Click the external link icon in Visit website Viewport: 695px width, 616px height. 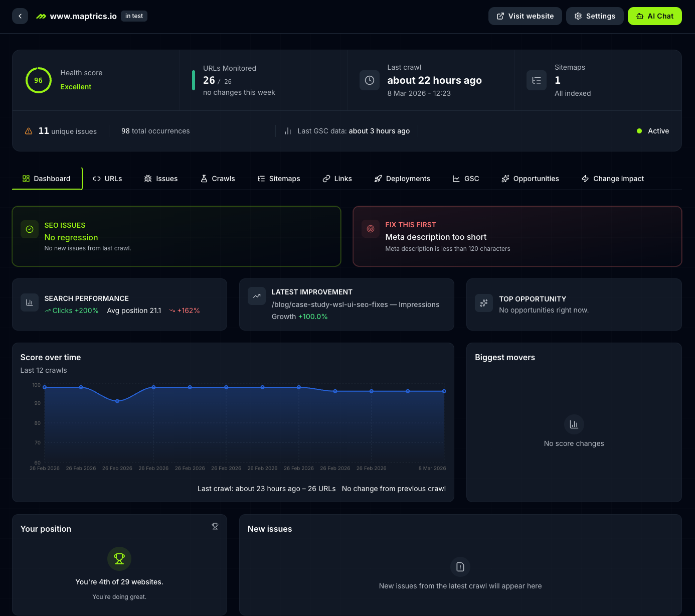(x=500, y=16)
